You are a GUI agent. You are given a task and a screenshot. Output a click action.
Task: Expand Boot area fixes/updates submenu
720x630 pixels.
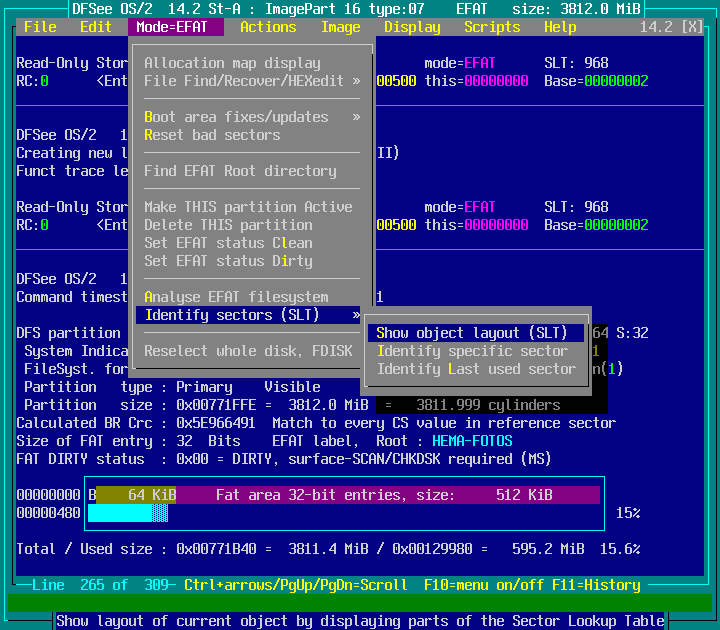[252, 117]
